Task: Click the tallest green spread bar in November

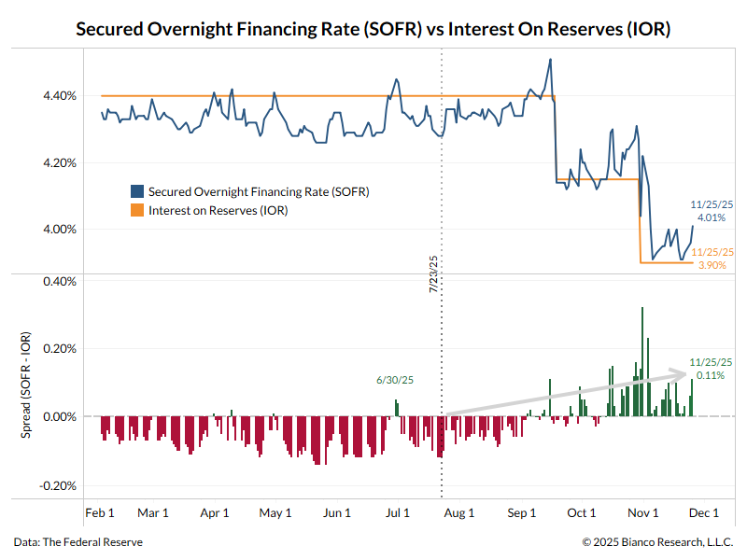Action: tap(642, 362)
